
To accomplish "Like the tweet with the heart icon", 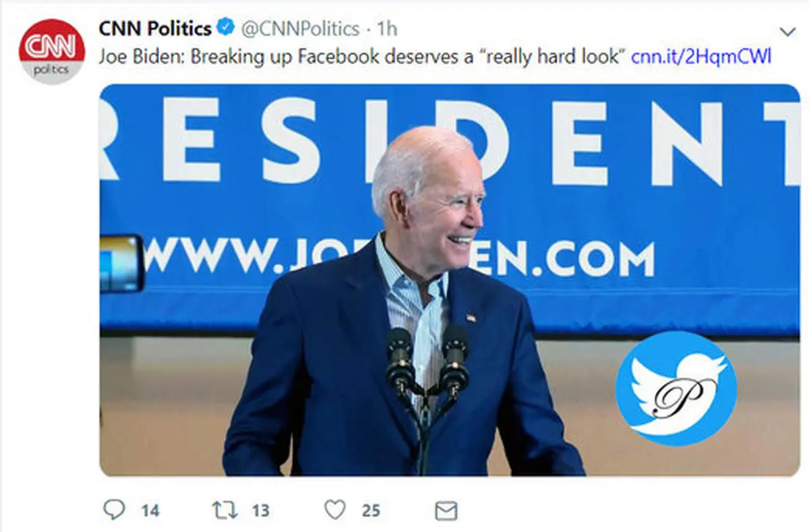I will tap(334, 510).
